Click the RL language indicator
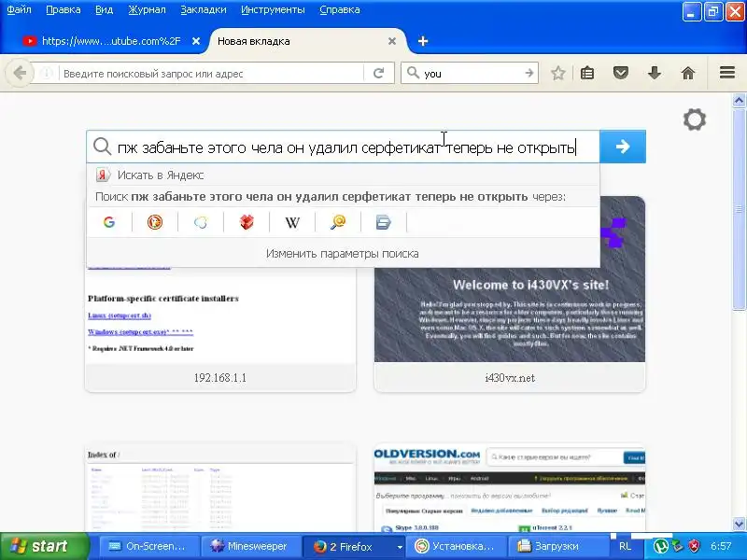 coord(625,546)
